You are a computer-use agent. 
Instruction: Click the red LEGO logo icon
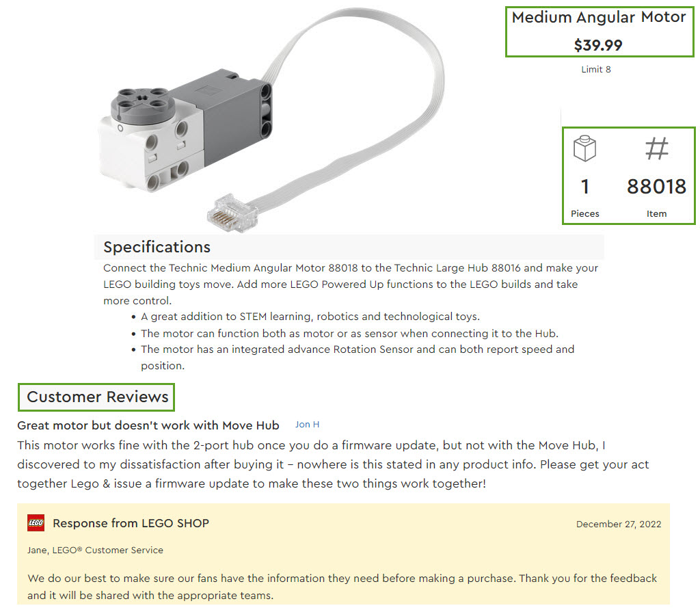click(x=36, y=523)
